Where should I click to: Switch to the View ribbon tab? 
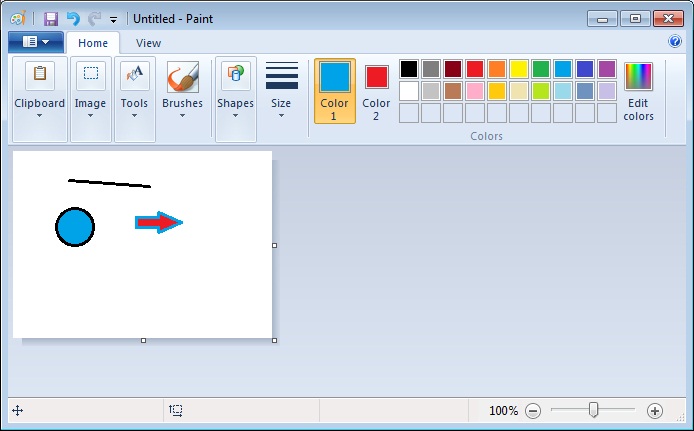148,43
